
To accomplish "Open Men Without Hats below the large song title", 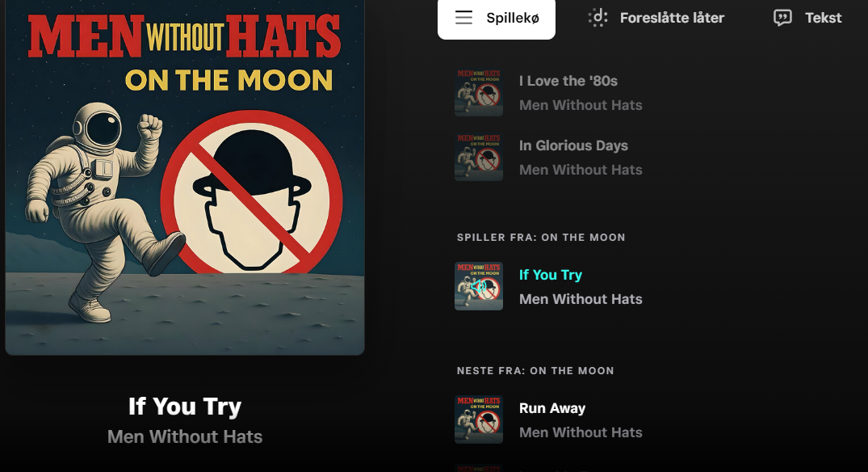I will [x=185, y=436].
